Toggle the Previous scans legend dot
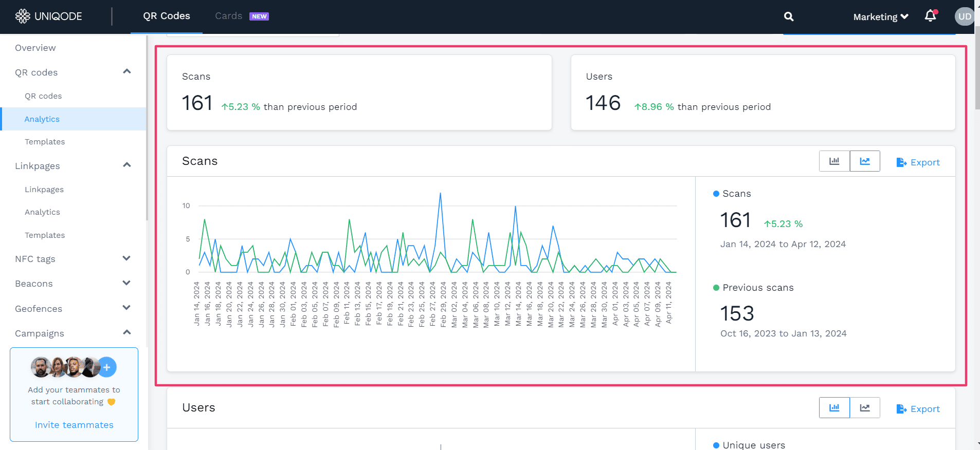The height and width of the screenshot is (450, 980). coord(716,288)
